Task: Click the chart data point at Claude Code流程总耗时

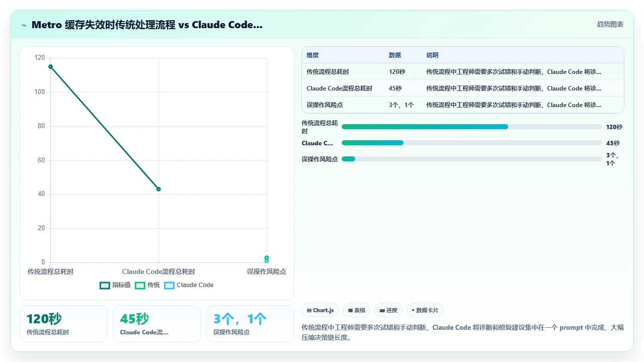Action: tap(158, 189)
